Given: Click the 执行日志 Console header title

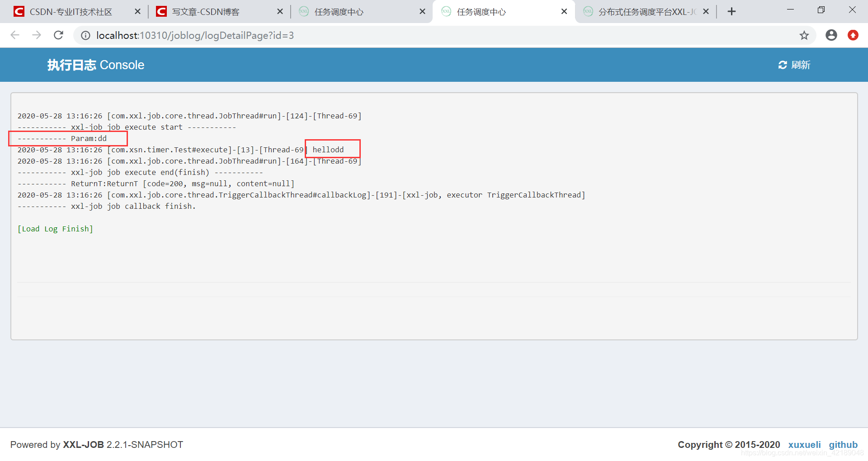Looking at the screenshot, I should point(96,65).
